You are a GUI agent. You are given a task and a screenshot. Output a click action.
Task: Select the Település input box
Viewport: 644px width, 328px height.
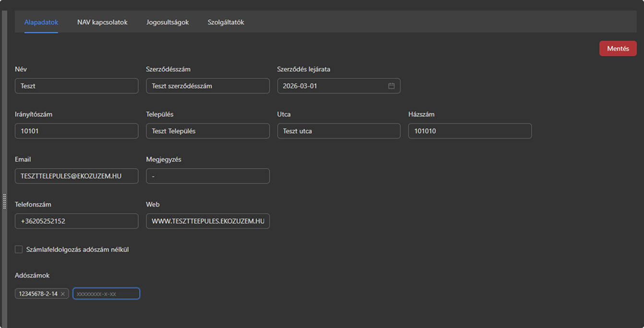point(207,131)
